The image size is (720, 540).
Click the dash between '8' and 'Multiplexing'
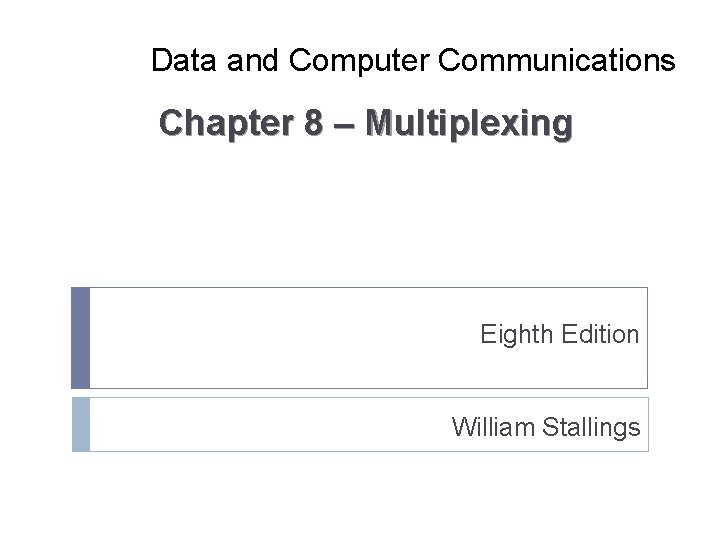(344, 125)
